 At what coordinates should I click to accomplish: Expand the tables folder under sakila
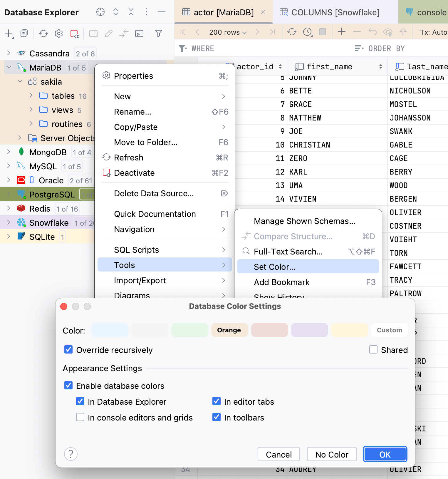[31, 96]
